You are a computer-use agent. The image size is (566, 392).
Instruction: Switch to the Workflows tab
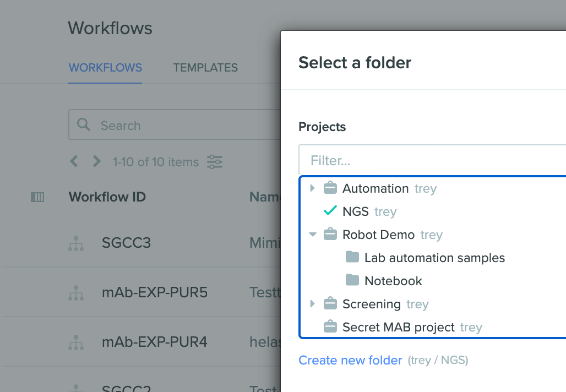105,68
